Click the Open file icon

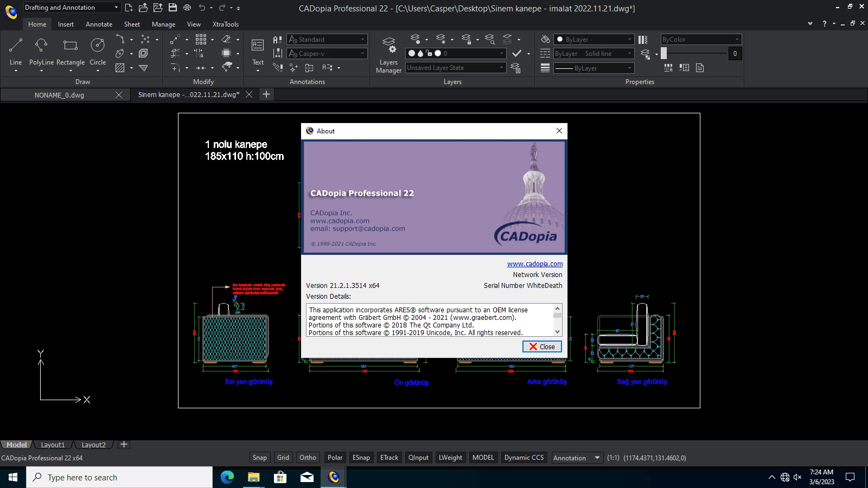(x=143, y=8)
